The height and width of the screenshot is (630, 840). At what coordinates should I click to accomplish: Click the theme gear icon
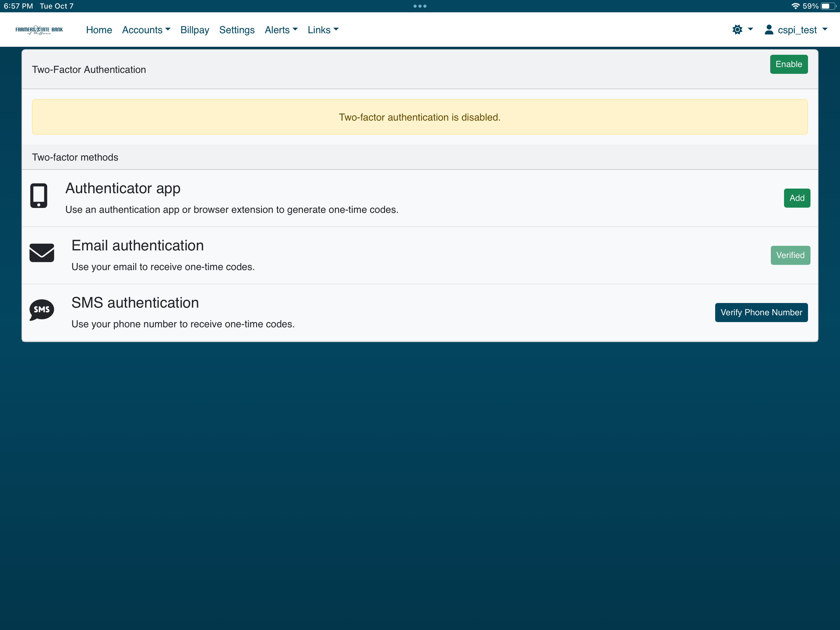(x=737, y=30)
